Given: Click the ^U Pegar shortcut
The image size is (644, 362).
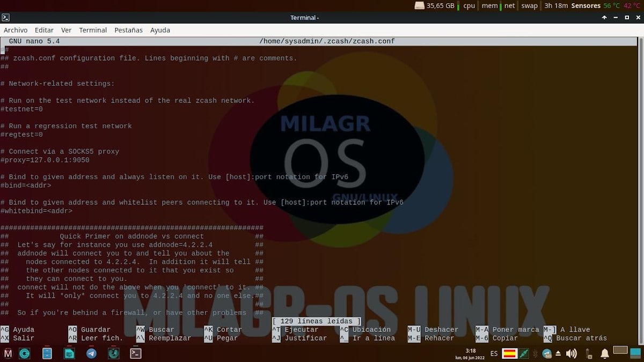Looking at the screenshot, I should pyautogui.click(x=221, y=338).
